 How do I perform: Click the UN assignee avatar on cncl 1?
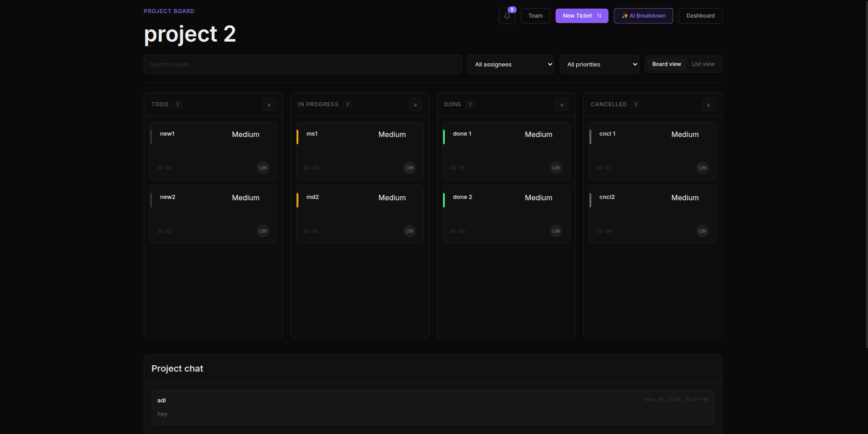pyautogui.click(x=703, y=168)
